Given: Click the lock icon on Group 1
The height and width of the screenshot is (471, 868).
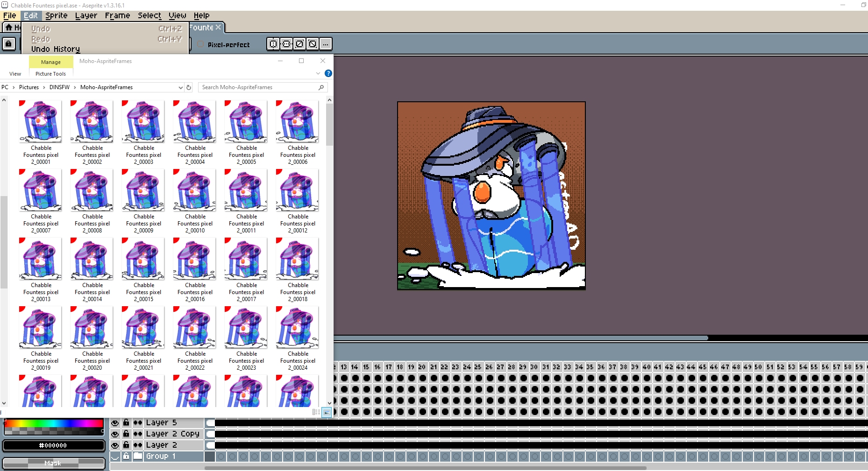Looking at the screenshot, I should tap(126, 456).
